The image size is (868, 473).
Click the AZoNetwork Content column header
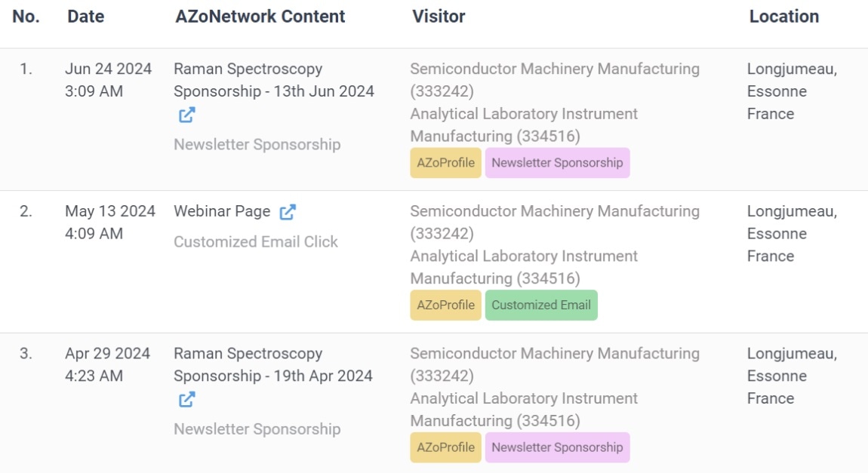coord(260,17)
